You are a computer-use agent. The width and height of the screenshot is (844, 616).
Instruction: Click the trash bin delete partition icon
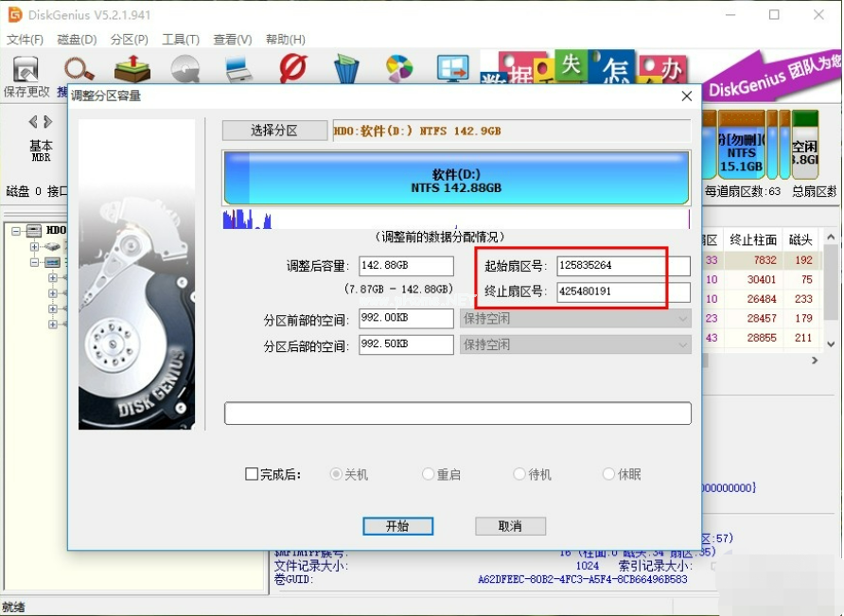pos(346,69)
